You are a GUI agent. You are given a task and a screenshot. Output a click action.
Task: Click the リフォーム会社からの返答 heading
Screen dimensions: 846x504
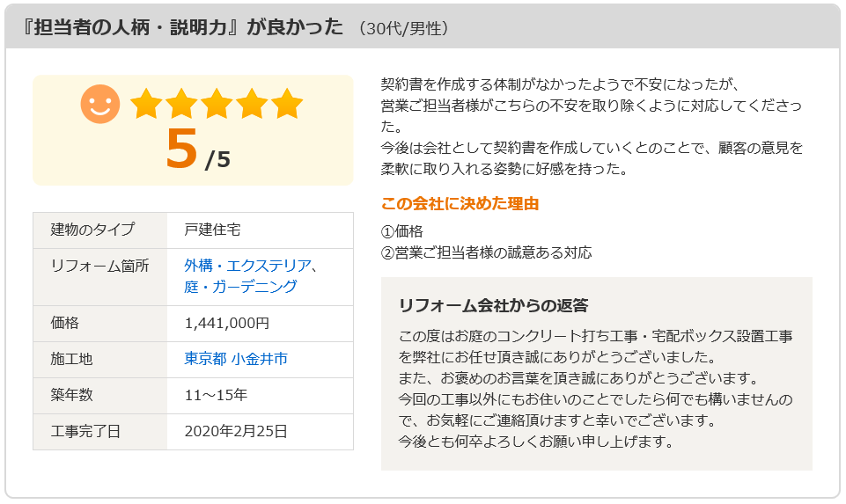pyautogui.click(x=493, y=305)
